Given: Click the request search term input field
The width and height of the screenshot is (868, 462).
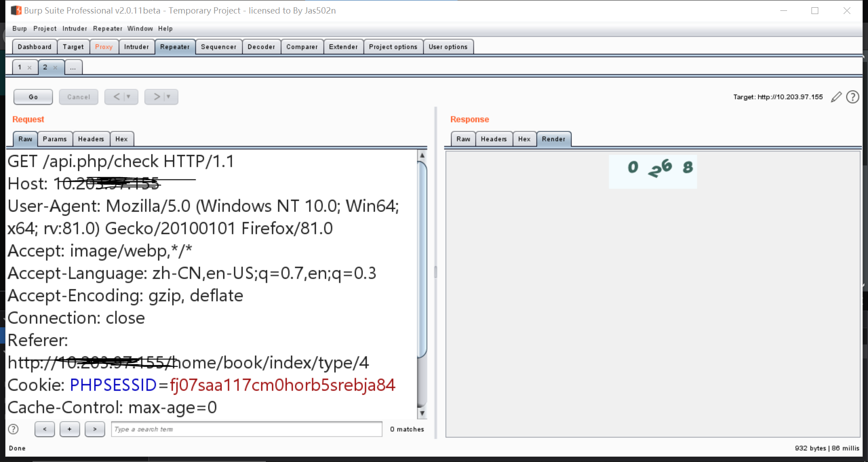Looking at the screenshot, I should (x=247, y=429).
